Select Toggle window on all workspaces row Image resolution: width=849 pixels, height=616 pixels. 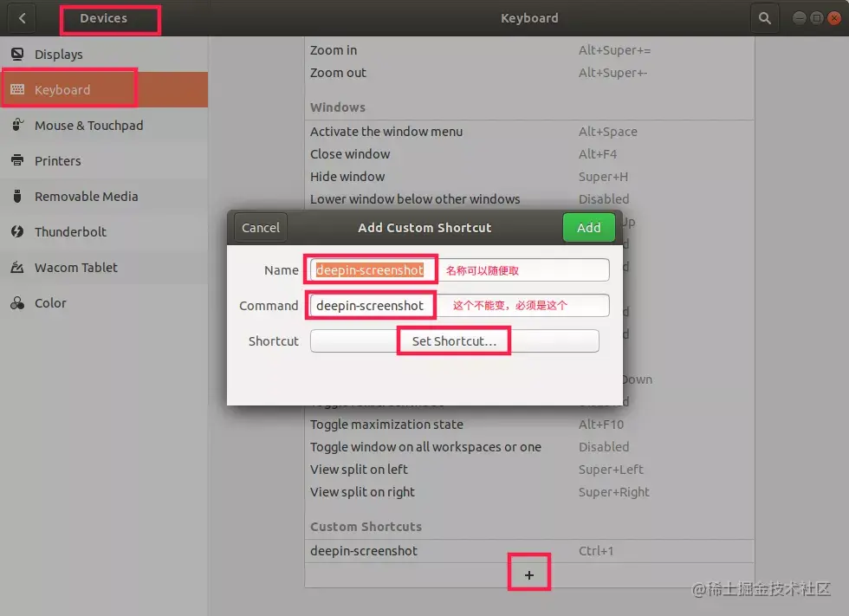tap(529, 447)
